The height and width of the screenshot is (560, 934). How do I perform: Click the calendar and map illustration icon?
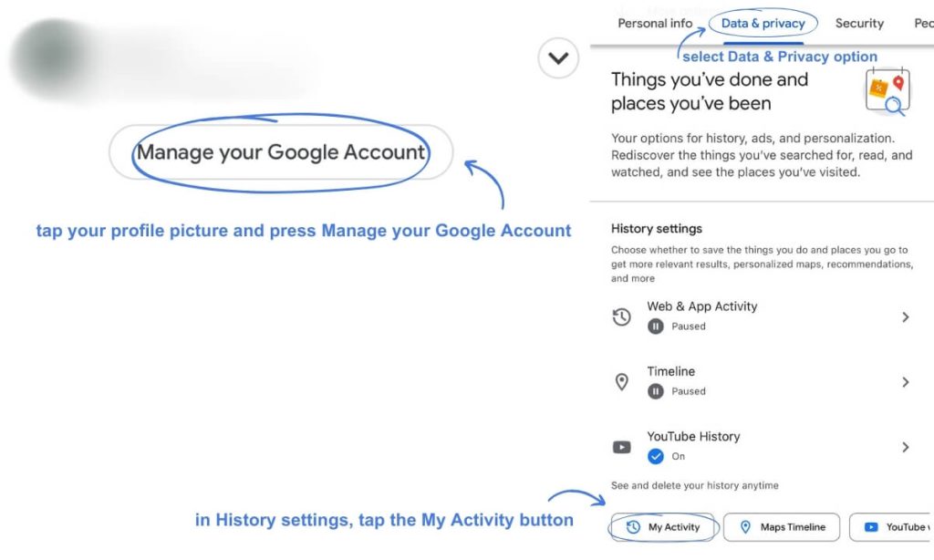[887, 91]
